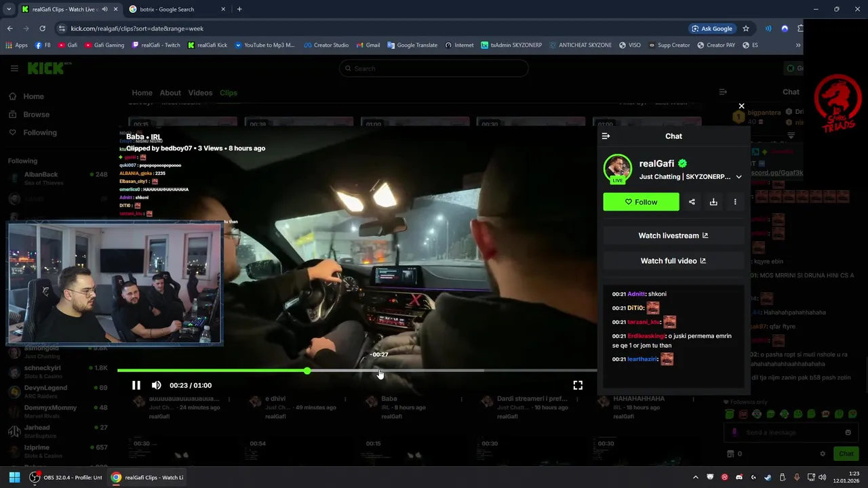Open schneckyirl channel in sidebar
The width and height of the screenshot is (868, 488).
pos(58,371)
